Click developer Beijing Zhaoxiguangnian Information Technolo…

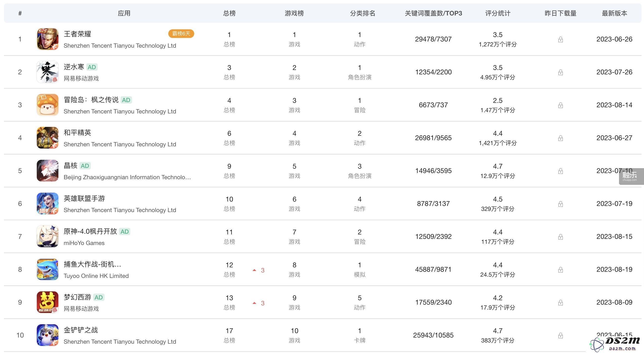pyautogui.click(x=127, y=177)
